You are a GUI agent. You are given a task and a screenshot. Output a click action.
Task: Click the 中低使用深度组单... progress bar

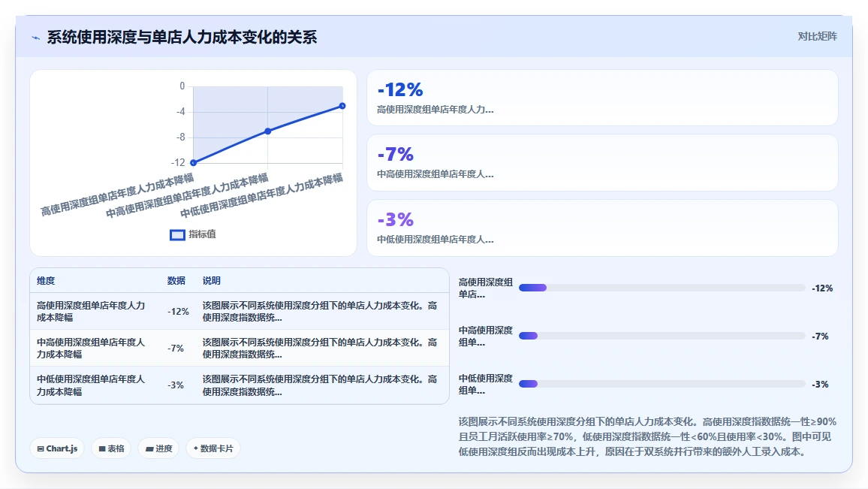[x=662, y=384]
